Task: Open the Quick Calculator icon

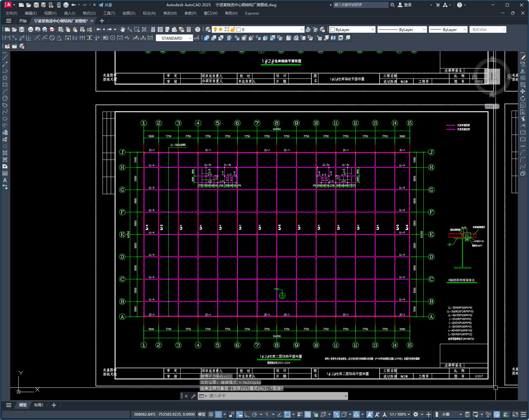Action: [x=189, y=29]
